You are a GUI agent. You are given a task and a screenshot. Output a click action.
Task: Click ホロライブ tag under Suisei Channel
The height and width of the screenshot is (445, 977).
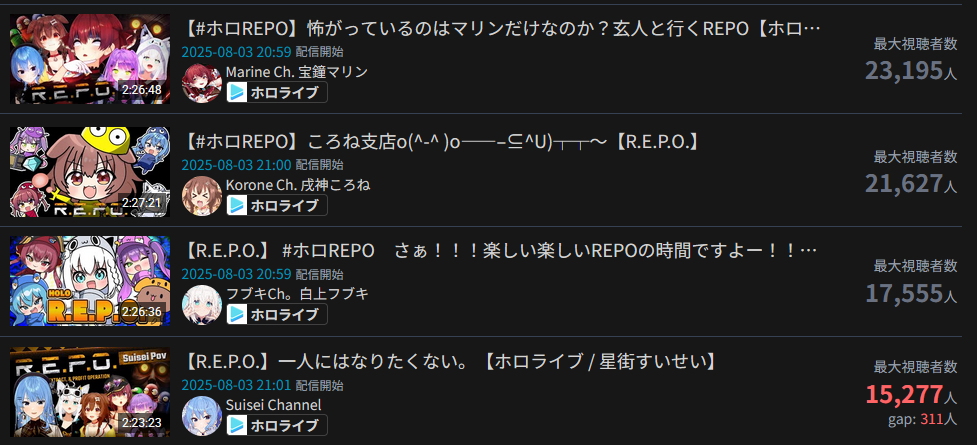(277, 425)
